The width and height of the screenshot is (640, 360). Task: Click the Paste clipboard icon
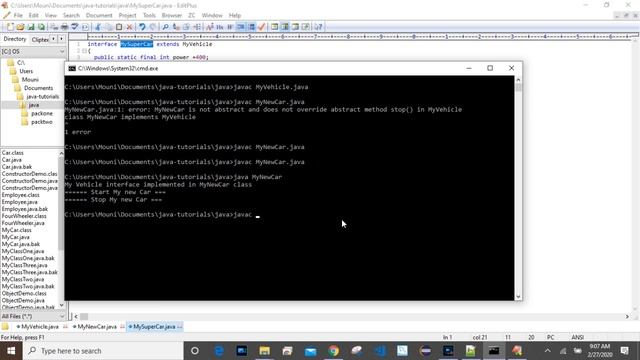click(119, 27)
